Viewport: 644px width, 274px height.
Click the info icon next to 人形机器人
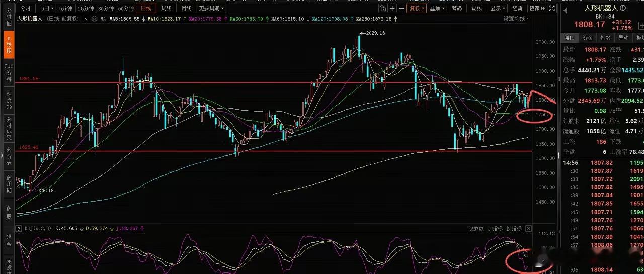(623, 8)
